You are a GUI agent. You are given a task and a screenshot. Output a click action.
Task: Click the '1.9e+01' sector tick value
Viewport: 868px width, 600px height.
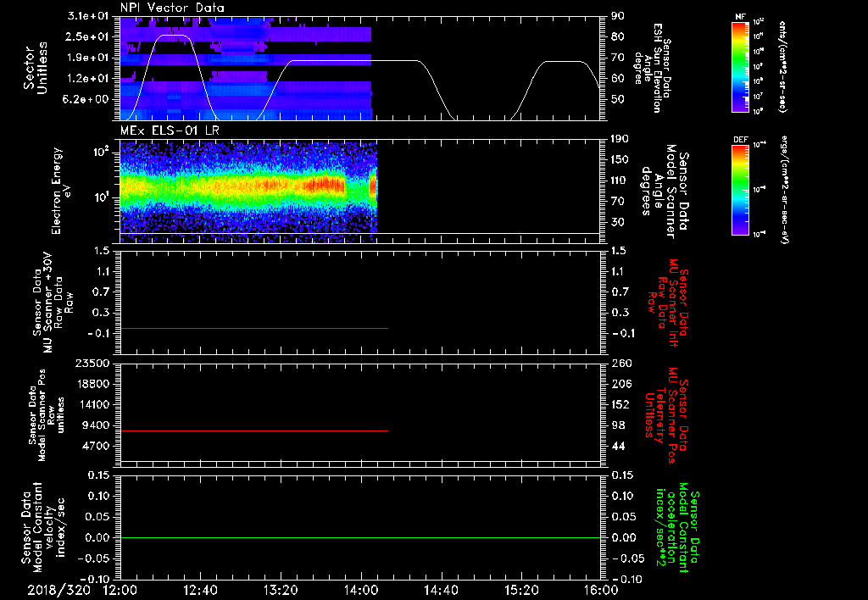pyautogui.click(x=88, y=58)
